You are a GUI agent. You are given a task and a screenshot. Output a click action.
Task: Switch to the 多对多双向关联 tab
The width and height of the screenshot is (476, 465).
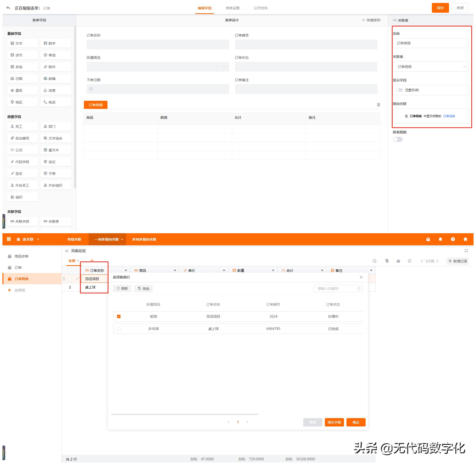pos(144,239)
